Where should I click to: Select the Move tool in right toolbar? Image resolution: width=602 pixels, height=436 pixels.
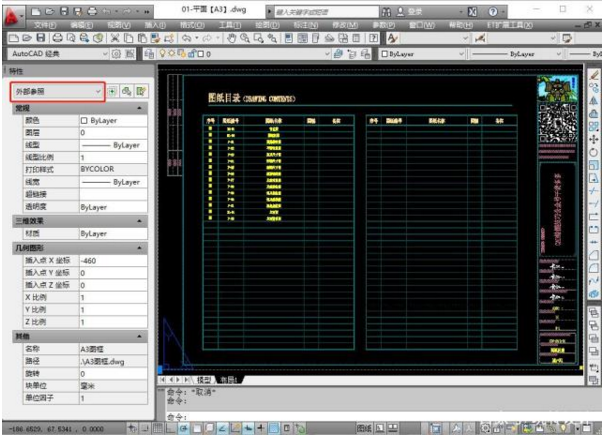pyautogui.click(x=594, y=139)
